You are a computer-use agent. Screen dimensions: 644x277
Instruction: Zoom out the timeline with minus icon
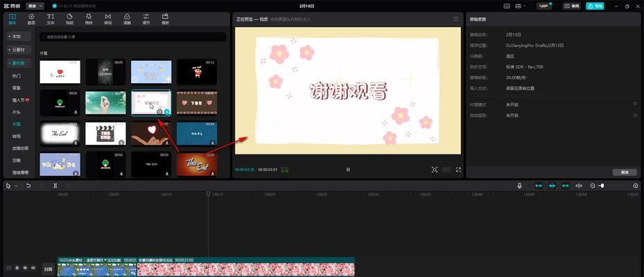point(592,186)
